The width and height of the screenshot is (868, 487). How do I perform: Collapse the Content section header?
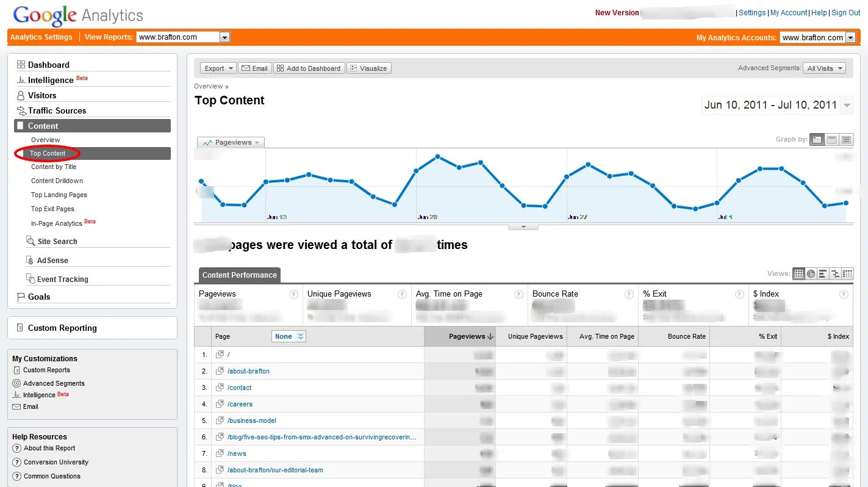coord(92,126)
